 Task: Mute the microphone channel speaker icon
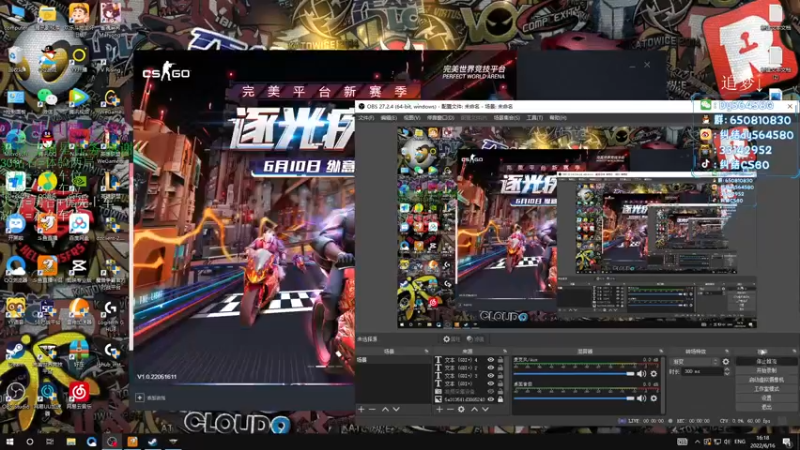(x=641, y=374)
